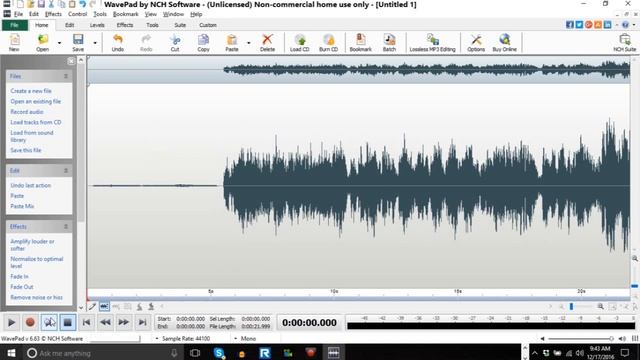This screenshot has width=640, height=360.
Task: Switch to the Effects ribbon tab
Action: coord(125,25)
